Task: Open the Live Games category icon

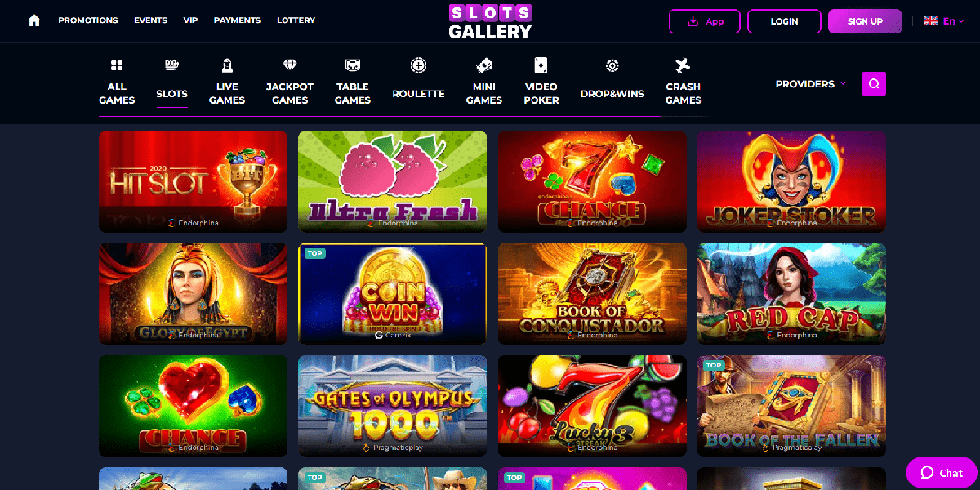Action: click(227, 65)
